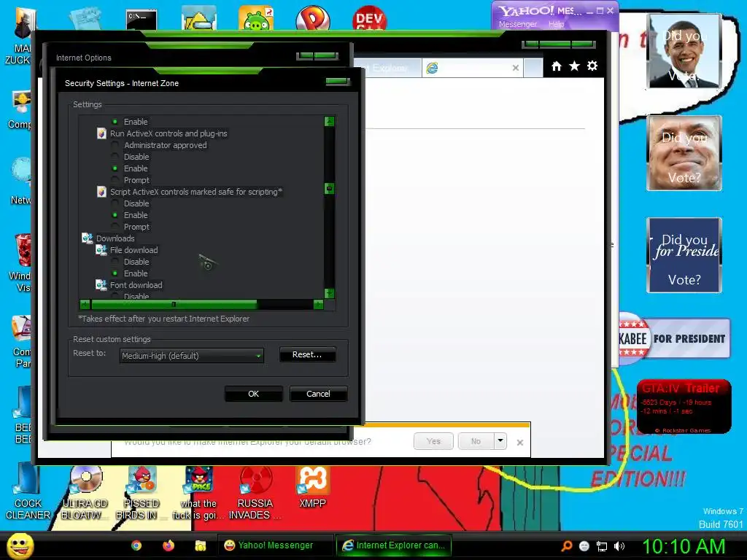Viewport: 747px width, 560px height.
Task: Open the gear Tools menu in Internet Explorer
Action: 592,66
